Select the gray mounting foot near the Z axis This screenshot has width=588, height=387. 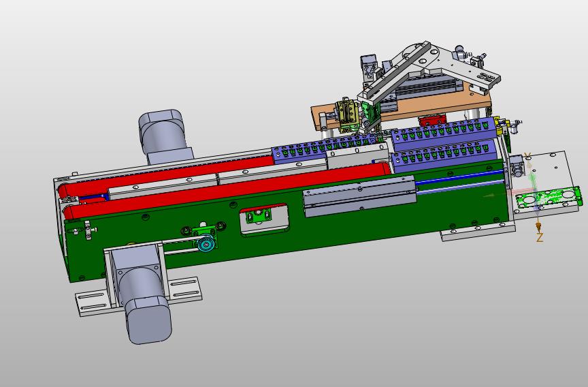pyautogui.click(x=477, y=231)
